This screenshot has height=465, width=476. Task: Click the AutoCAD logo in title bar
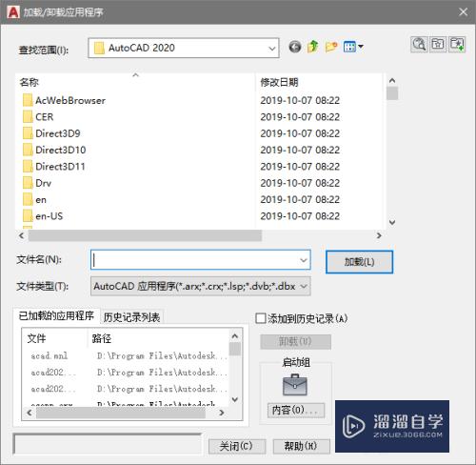click(13, 12)
